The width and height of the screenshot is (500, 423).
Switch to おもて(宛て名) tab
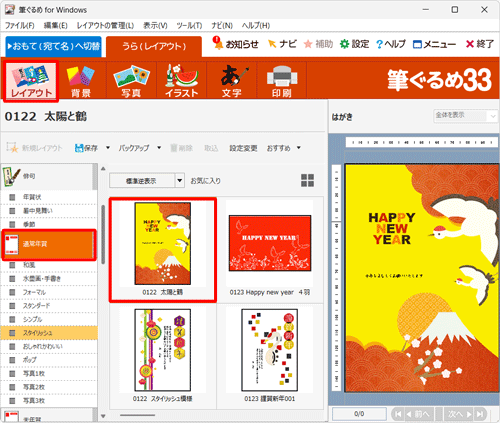point(53,46)
